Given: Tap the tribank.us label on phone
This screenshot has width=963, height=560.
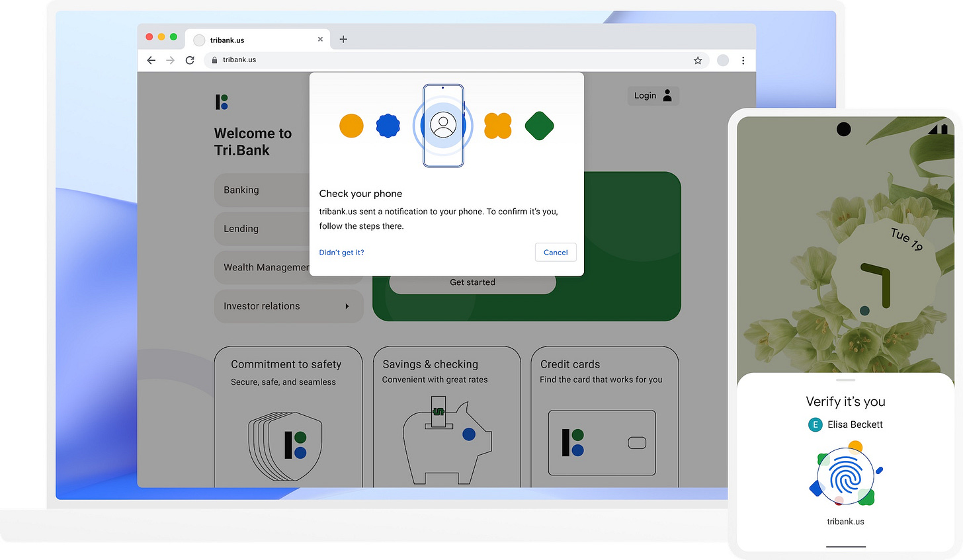Looking at the screenshot, I should [845, 522].
